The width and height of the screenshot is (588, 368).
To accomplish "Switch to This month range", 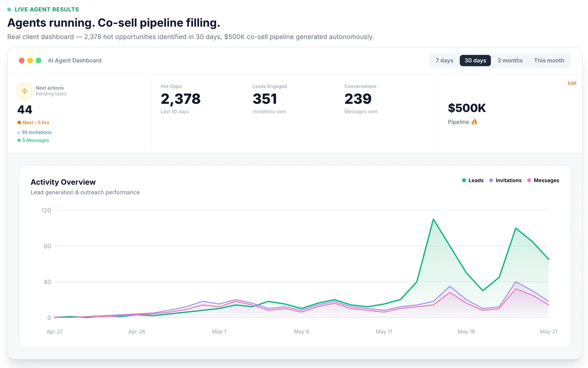I will [549, 60].
